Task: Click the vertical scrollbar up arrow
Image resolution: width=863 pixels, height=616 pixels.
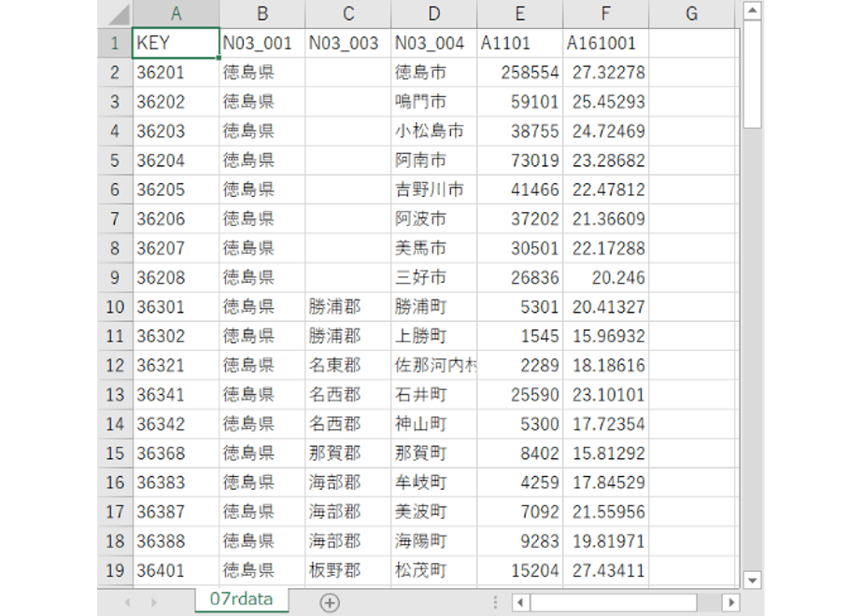Action: point(752,10)
